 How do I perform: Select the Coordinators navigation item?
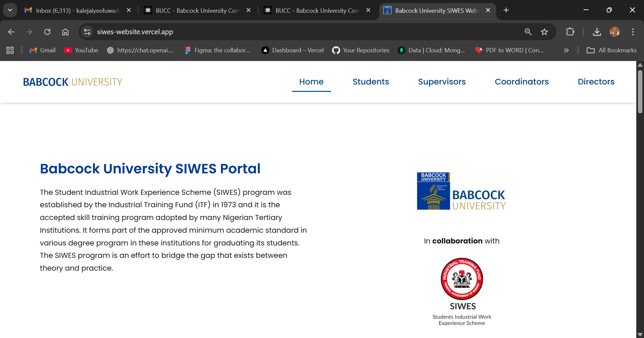(522, 81)
